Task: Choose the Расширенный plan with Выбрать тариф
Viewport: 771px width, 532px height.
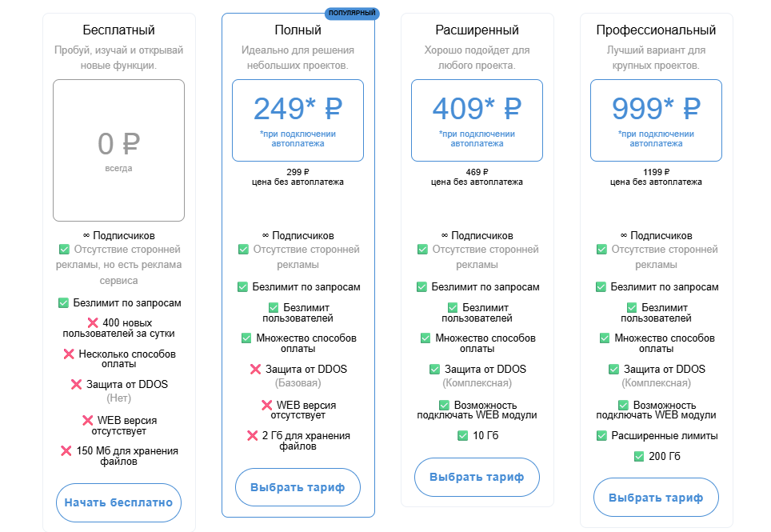Action: pos(477,478)
